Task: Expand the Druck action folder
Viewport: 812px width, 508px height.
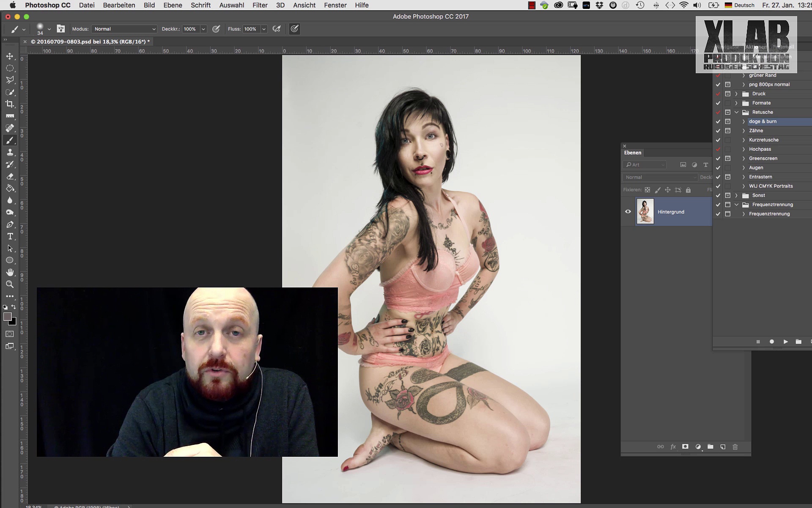Action: coord(736,94)
